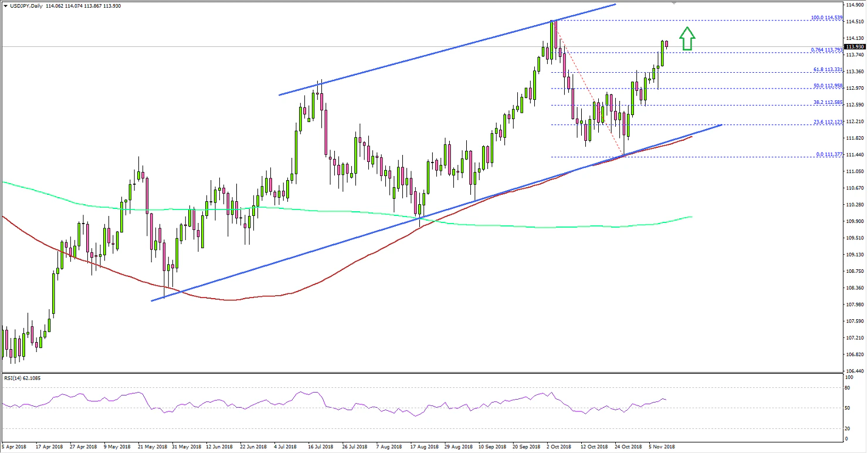The image size is (868, 453).
Task: Select the upper blue channel trendline
Action: click(440, 53)
